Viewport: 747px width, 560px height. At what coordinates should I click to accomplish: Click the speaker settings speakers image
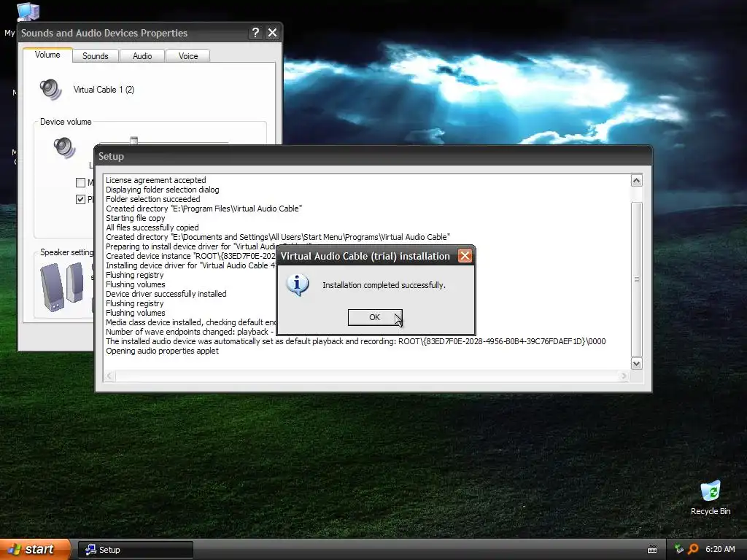coord(62,287)
